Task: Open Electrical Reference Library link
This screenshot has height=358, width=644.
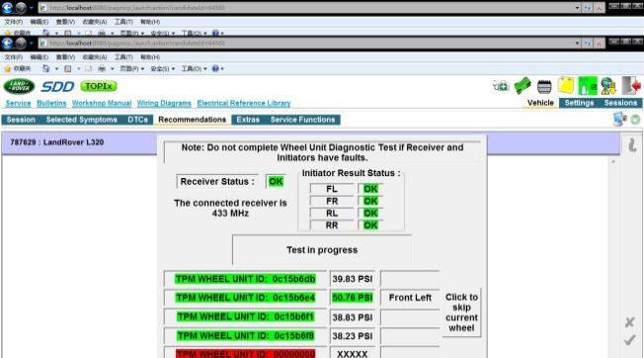Action: coord(244,103)
